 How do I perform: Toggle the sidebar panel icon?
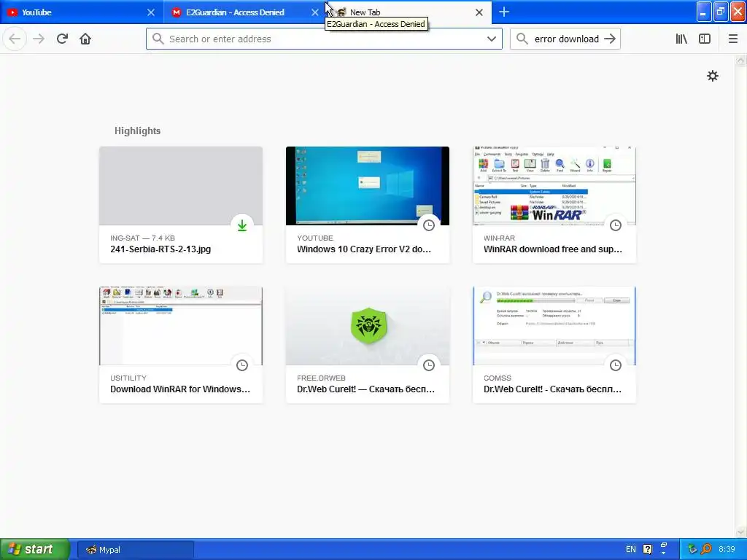(705, 39)
